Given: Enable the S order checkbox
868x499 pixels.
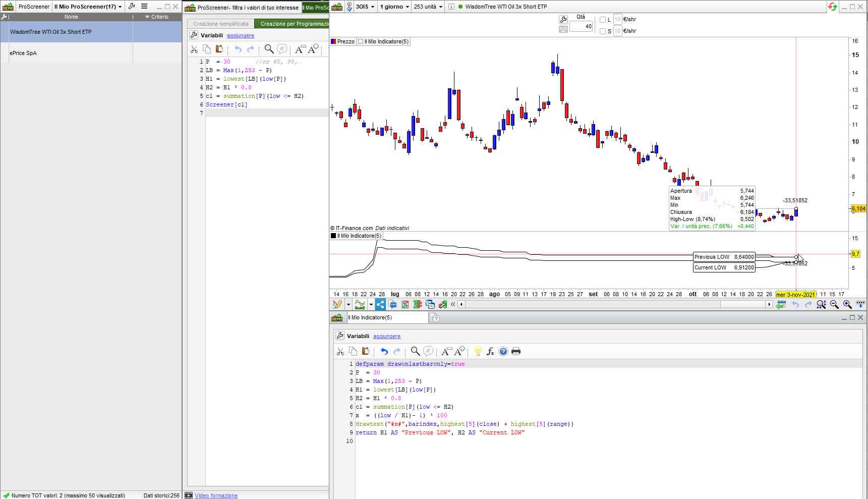Looking at the screenshot, I should [x=602, y=31].
